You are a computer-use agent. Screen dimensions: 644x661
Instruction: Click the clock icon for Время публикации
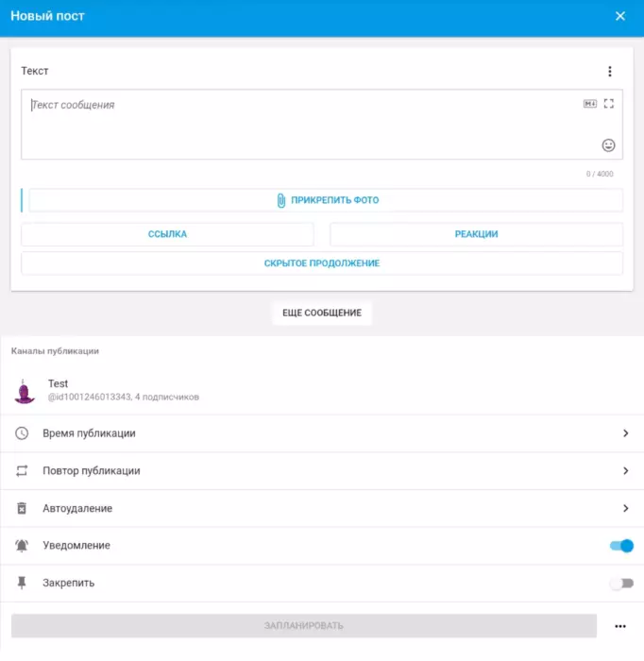click(x=22, y=433)
